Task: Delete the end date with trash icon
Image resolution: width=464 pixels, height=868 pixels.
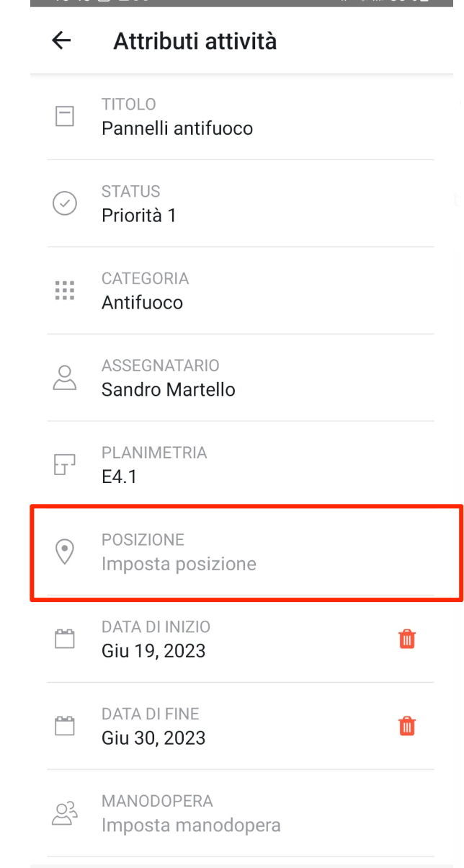Action: click(x=407, y=726)
